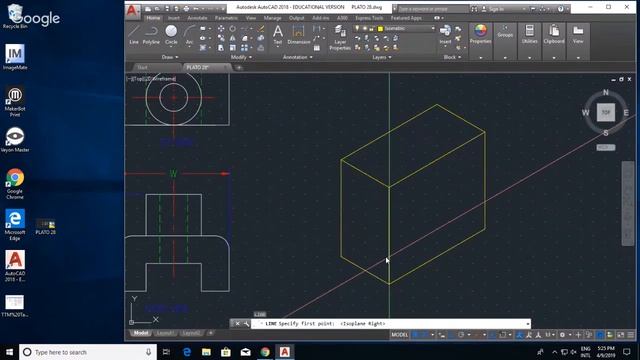Toggle MODEL space button in status bar
The image size is (640, 360).
[400, 335]
